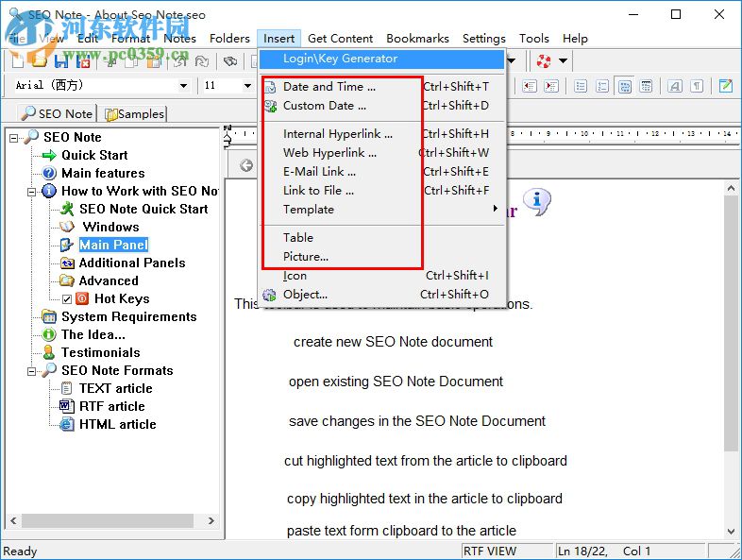The height and width of the screenshot is (560, 742).
Task: Click the lifebuoy help icon
Action: 543,60
